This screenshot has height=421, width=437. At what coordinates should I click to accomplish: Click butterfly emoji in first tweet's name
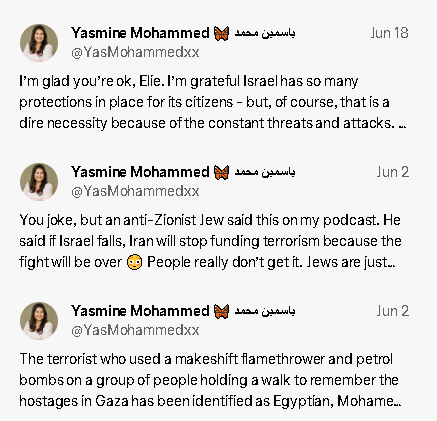click(x=221, y=33)
